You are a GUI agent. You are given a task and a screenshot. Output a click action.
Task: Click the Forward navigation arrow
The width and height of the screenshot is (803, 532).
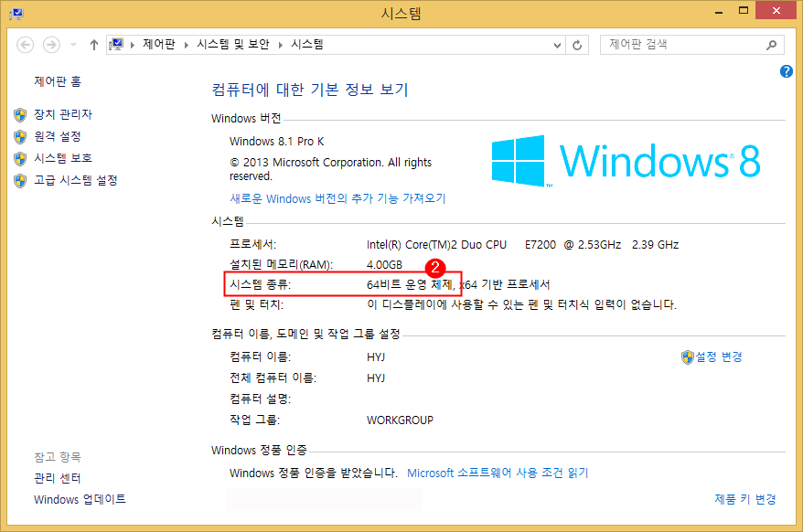51,45
